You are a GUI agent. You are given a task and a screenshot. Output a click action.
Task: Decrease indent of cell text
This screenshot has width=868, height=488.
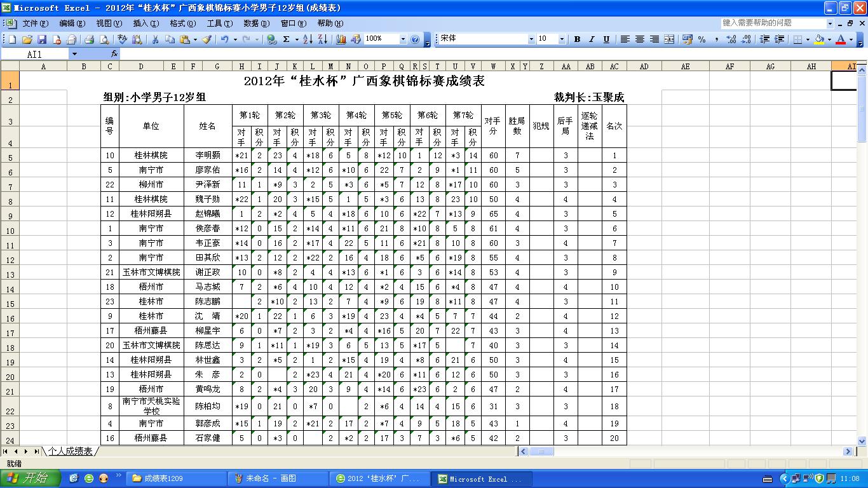764,39
